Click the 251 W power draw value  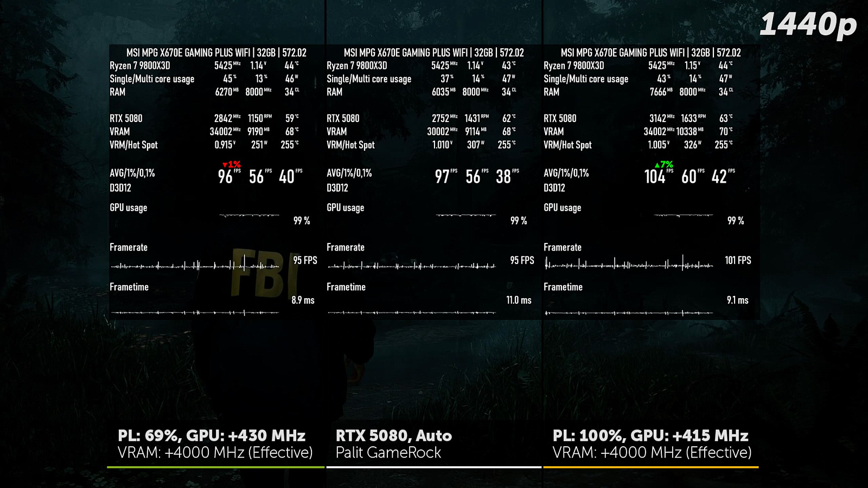(x=259, y=145)
